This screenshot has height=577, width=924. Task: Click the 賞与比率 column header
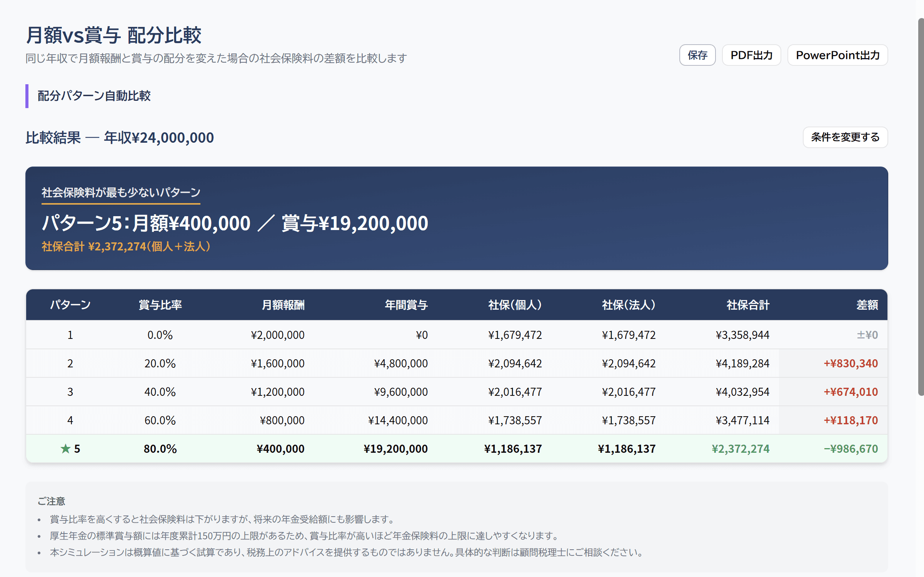click(160, 305)
